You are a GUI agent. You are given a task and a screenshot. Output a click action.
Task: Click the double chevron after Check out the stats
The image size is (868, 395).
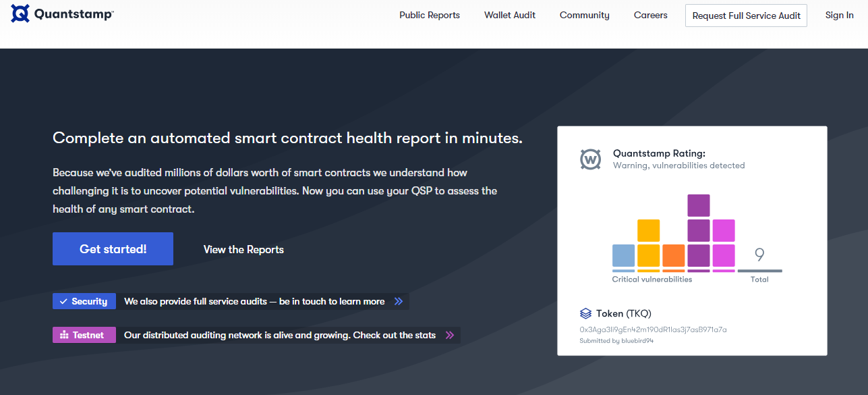click(450, 335)
